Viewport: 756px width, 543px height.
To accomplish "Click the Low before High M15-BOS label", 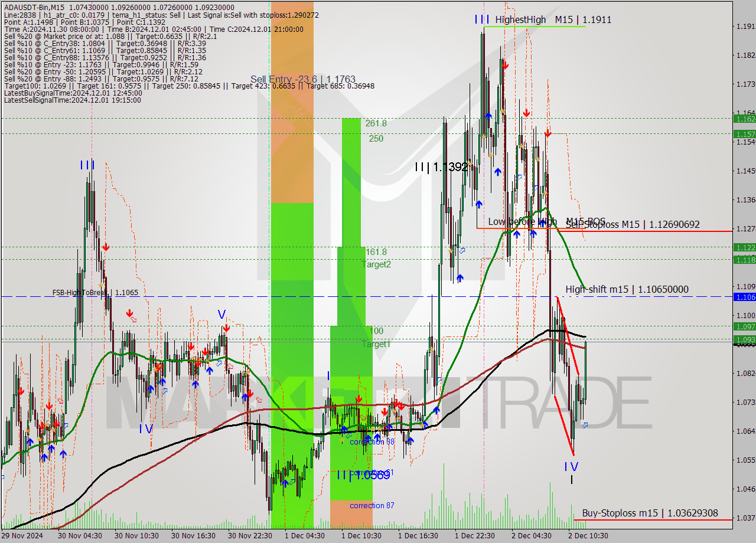I will 546,221.
